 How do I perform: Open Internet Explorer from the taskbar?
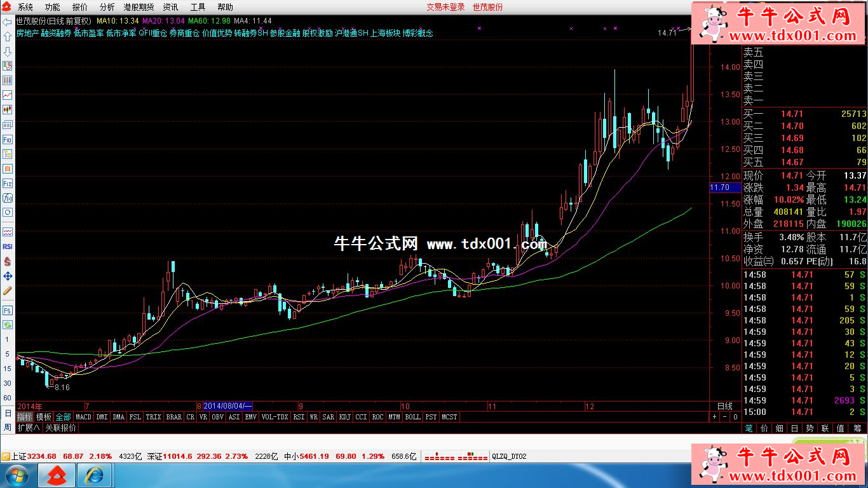click(96, 475)
